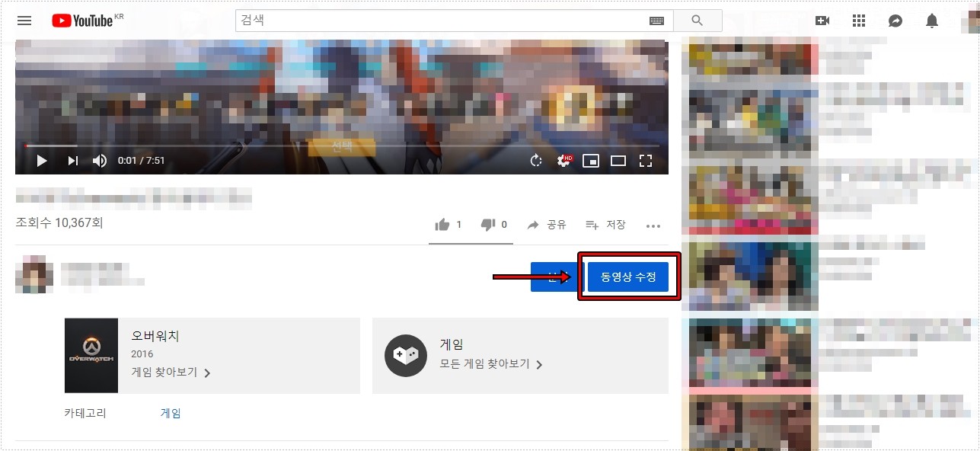Screen dimensions: 980x451
Task: Click the 카테고리 label
Action: click(85, 414)
